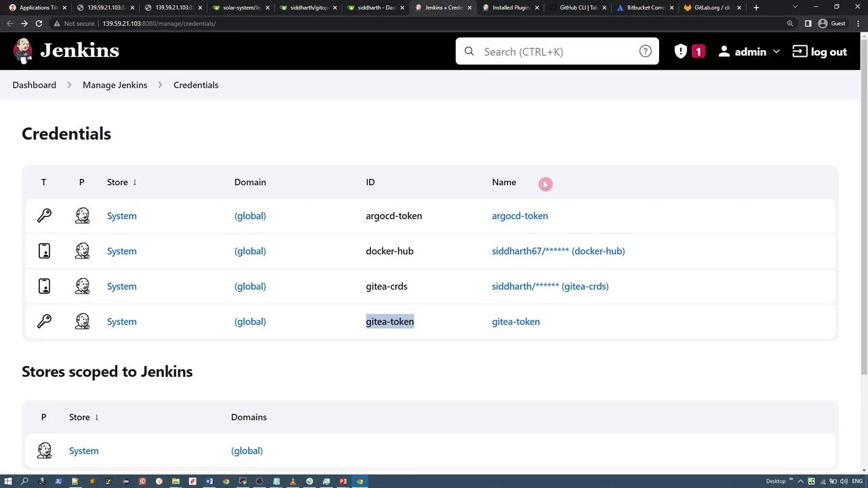
Task: Click the key icon for gitea-token row
Action: (x=44, y=321)
